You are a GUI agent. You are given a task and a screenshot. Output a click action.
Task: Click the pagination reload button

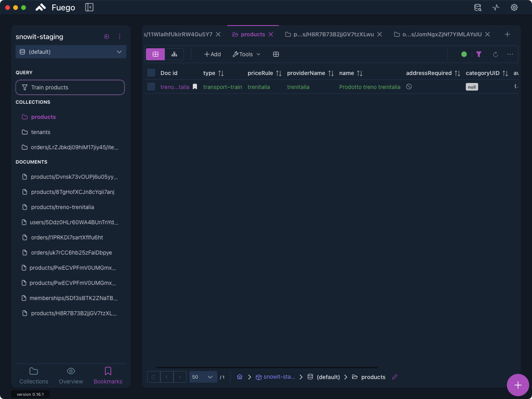(x=154, y=377)
